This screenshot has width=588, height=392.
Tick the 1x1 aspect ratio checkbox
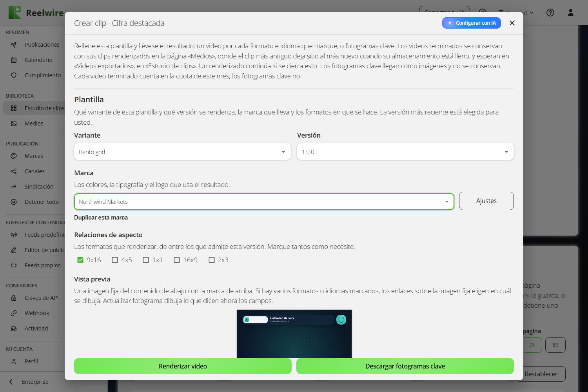click(146, 260)
